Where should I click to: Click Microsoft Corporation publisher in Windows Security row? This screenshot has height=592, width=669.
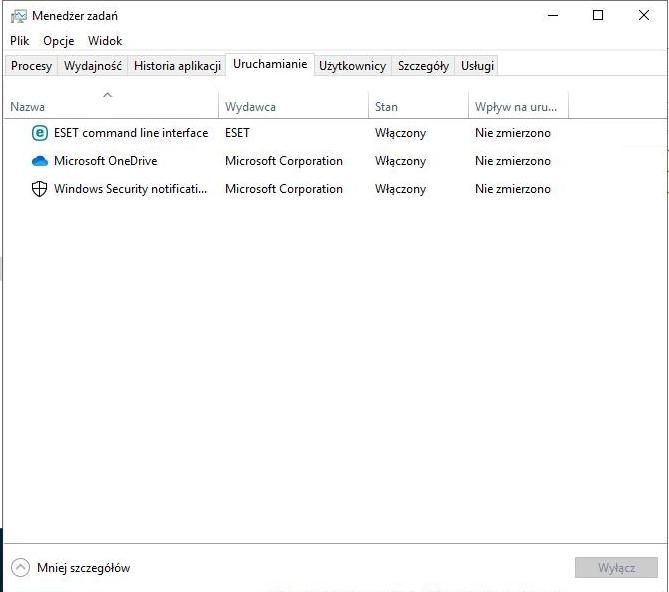284,189
